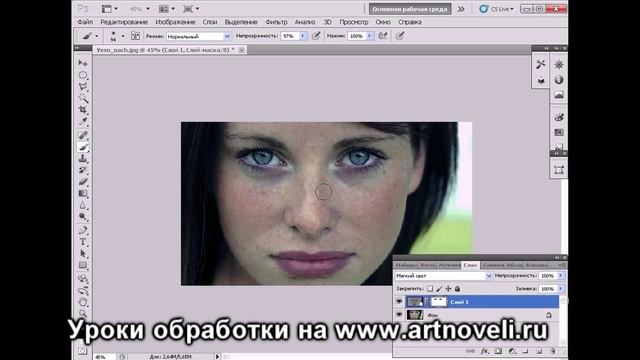Toggle lock position icon

point(448,289)
